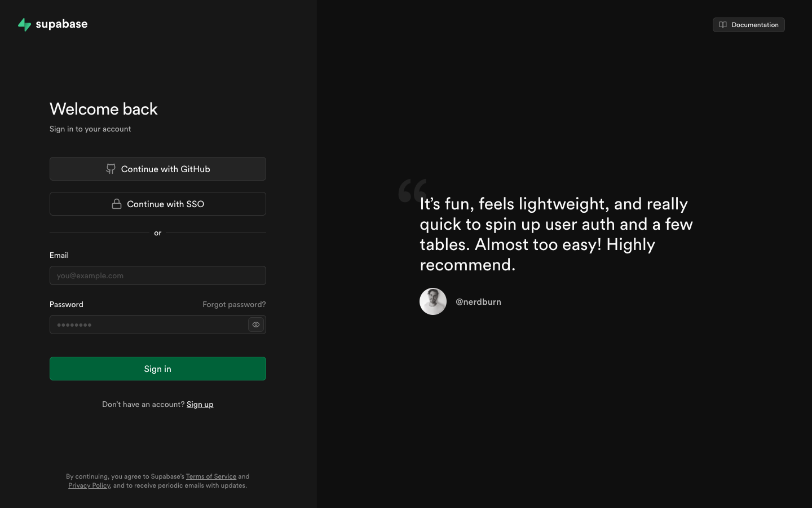
Task: Click the Welcome back heading
Action: (x=104, y=109)
